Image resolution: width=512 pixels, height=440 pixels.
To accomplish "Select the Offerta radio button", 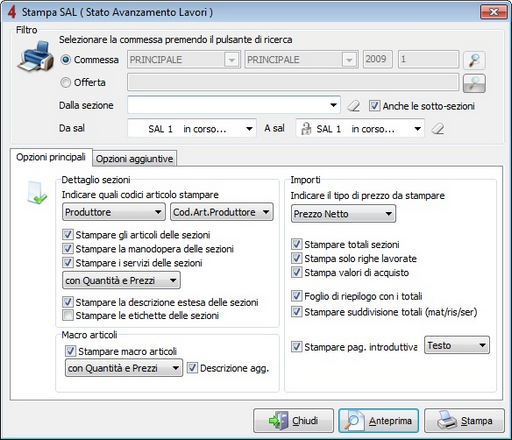I will click(x=65, y=82).
